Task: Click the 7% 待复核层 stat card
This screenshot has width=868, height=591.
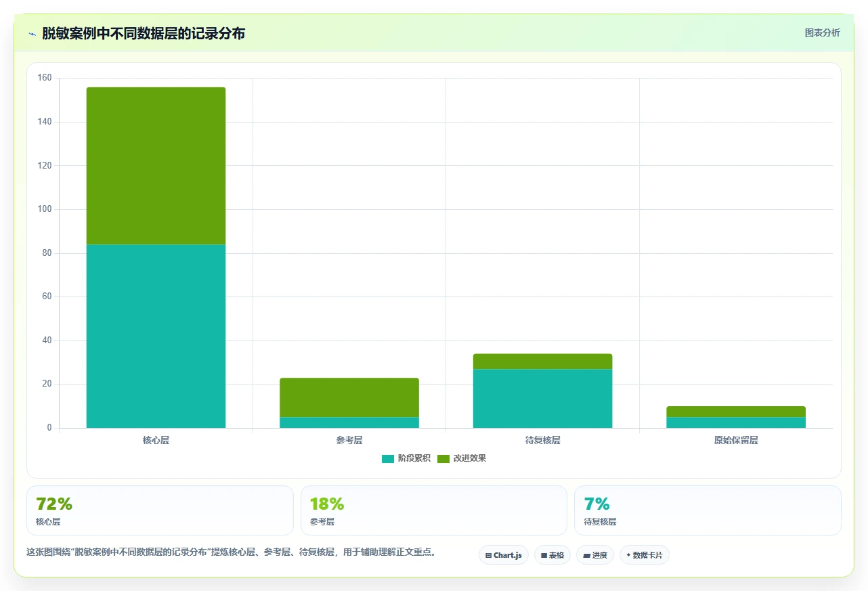Action: 708,510
